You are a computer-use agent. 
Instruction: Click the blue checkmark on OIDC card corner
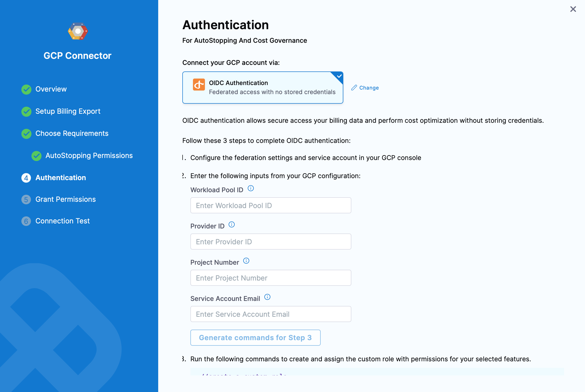pos(339,76)
